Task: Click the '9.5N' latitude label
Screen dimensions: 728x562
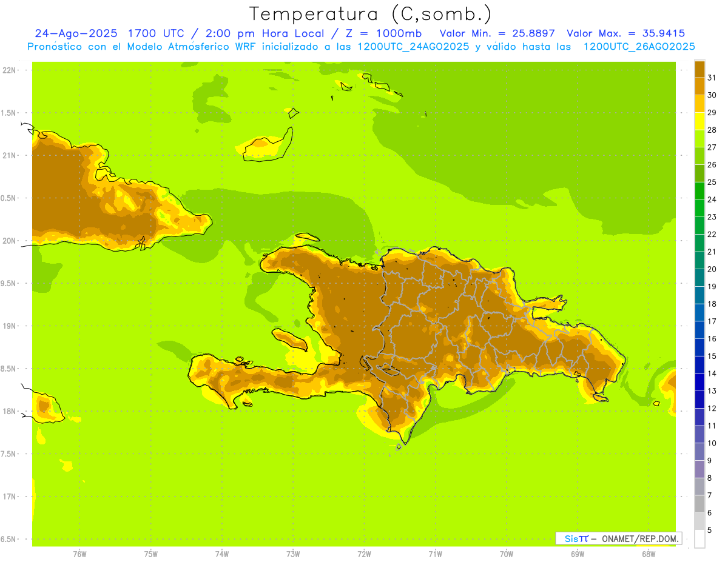Action: pyautogui.click(x=9, y=283)
